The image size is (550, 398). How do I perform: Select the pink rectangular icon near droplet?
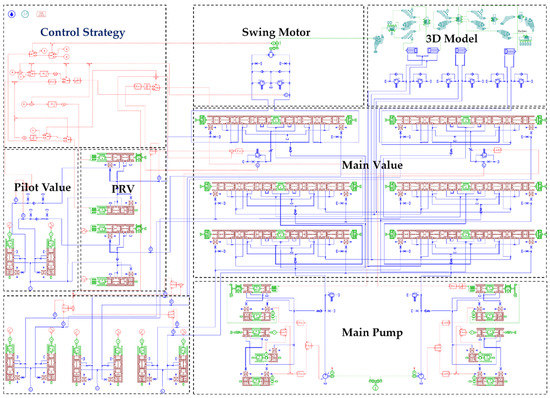tap(41, 14)
